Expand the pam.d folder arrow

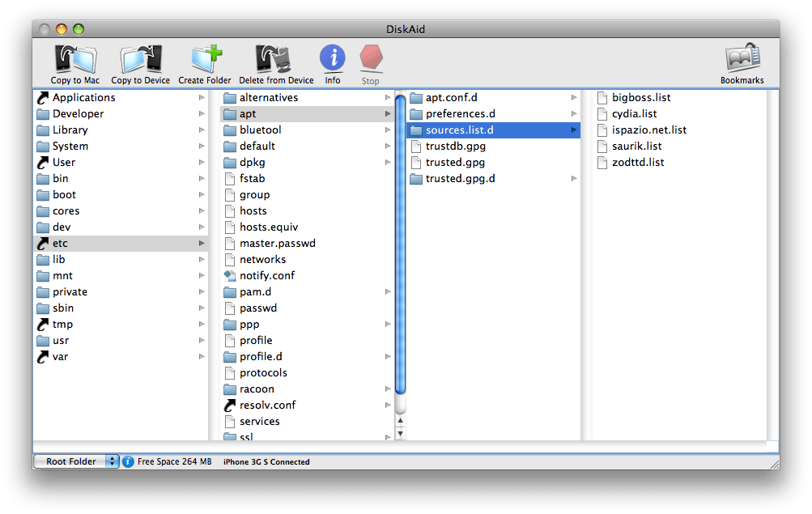(388, 292)
